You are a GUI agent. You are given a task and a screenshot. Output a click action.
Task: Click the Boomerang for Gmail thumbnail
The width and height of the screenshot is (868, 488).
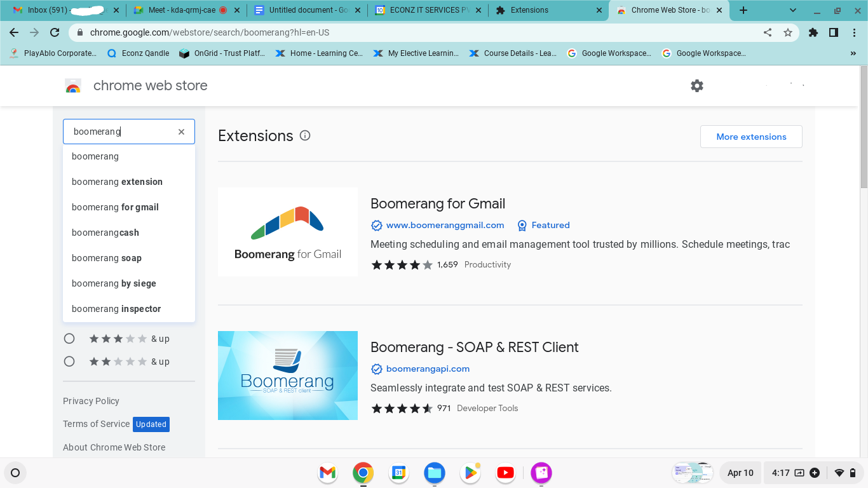click(288, 232)
